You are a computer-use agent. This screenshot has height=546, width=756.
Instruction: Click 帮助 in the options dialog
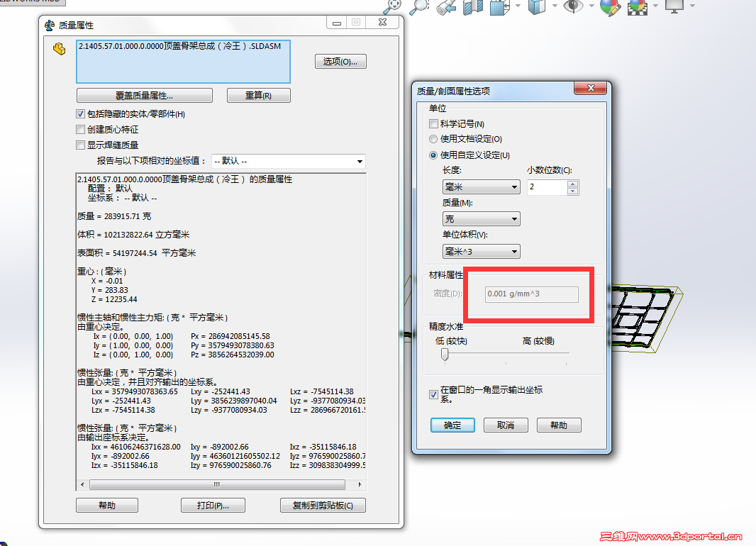point(559,425)
